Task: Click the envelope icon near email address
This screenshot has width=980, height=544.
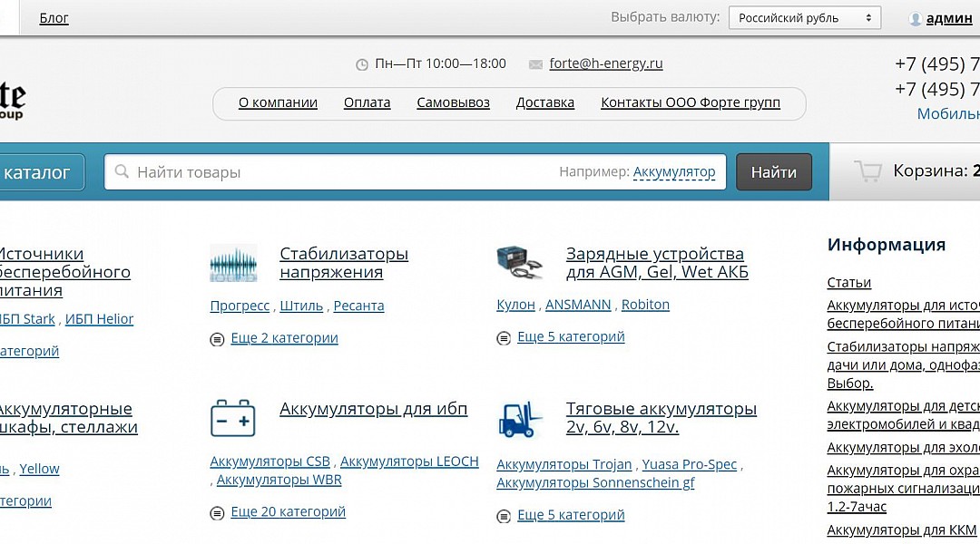Action: pos(535,64)
